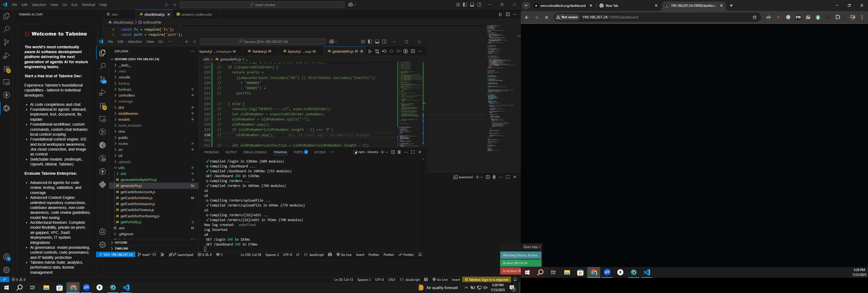Open Chrome extensions puzzle icon
Viewport: 868px width, 293px height.
[838, 17]
